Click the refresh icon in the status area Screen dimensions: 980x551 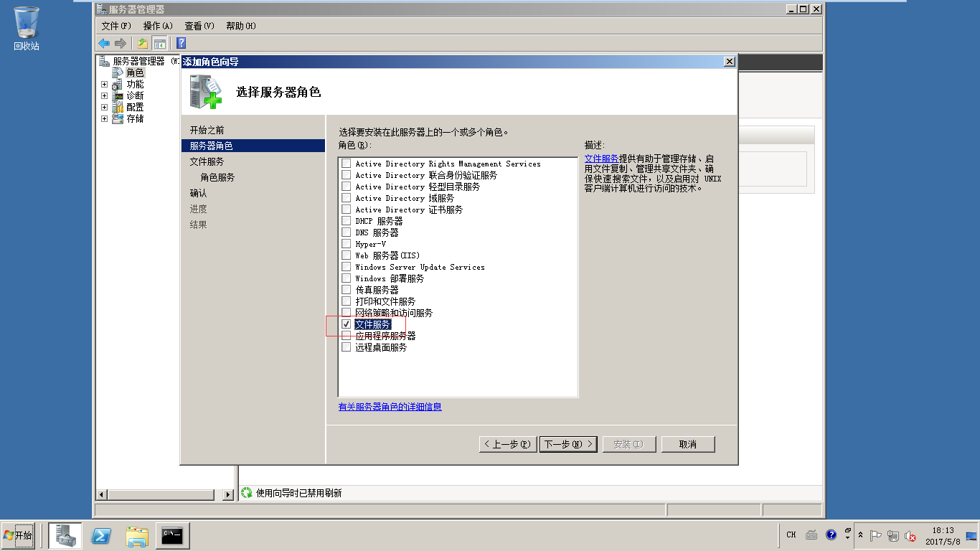[x=247, y=493]
